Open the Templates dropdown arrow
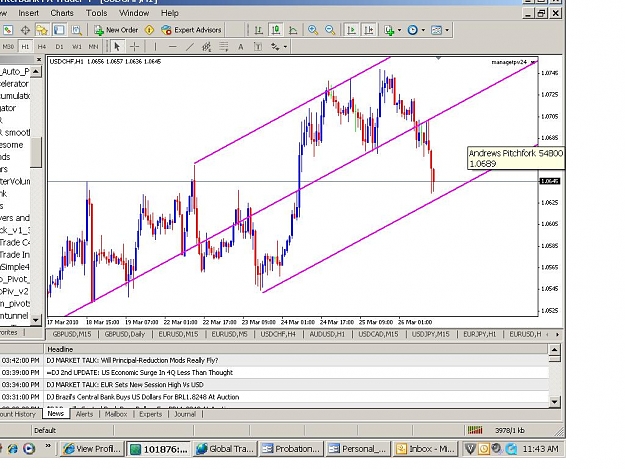The height and width of the screenshot is (469, 625). 447,30
